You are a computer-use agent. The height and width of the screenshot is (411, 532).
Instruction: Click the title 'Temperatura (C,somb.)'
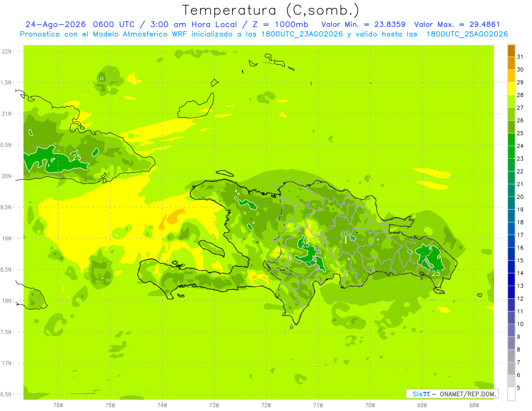[270, 10]
